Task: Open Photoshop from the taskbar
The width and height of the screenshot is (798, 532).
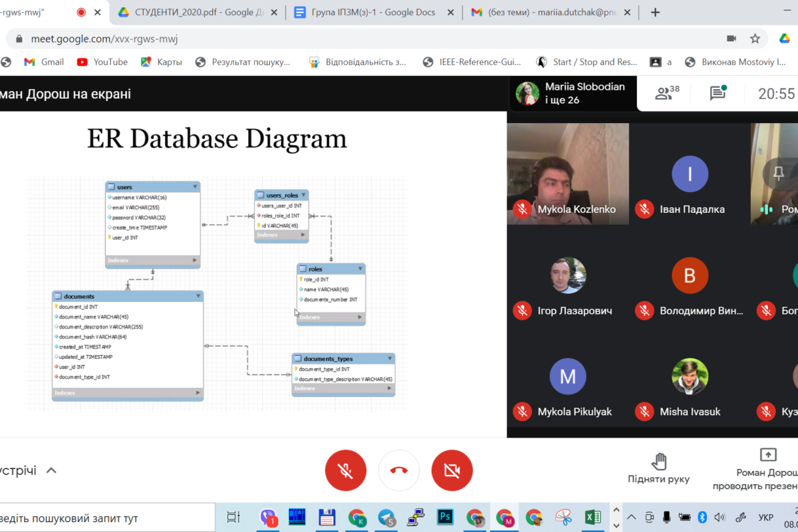Action: coord(445,517)
